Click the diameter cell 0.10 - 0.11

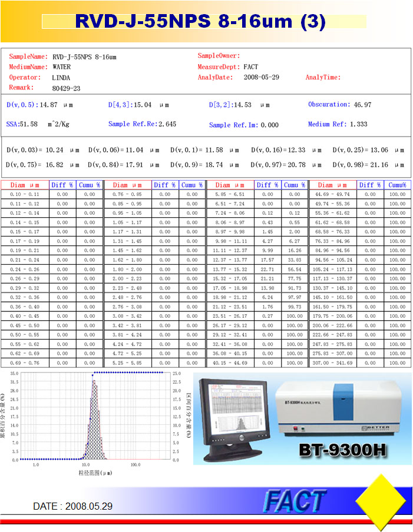click(25, 194)
